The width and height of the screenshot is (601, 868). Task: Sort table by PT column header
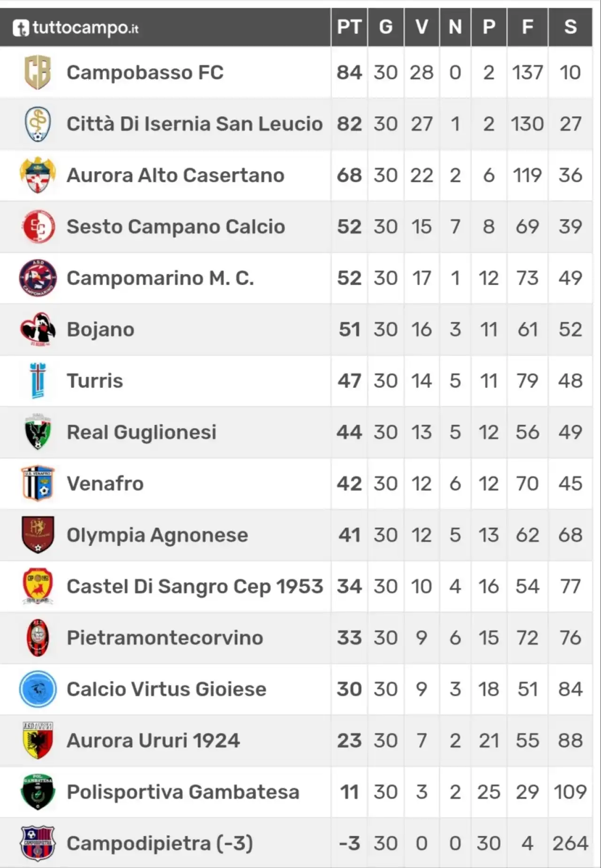(x=349, y=27)
